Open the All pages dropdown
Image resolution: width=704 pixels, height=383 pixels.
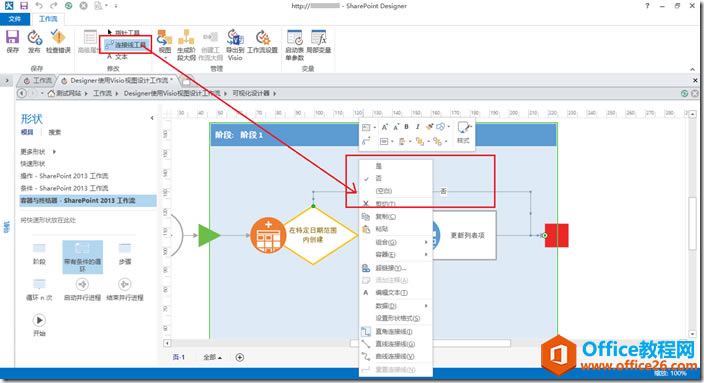212,357
